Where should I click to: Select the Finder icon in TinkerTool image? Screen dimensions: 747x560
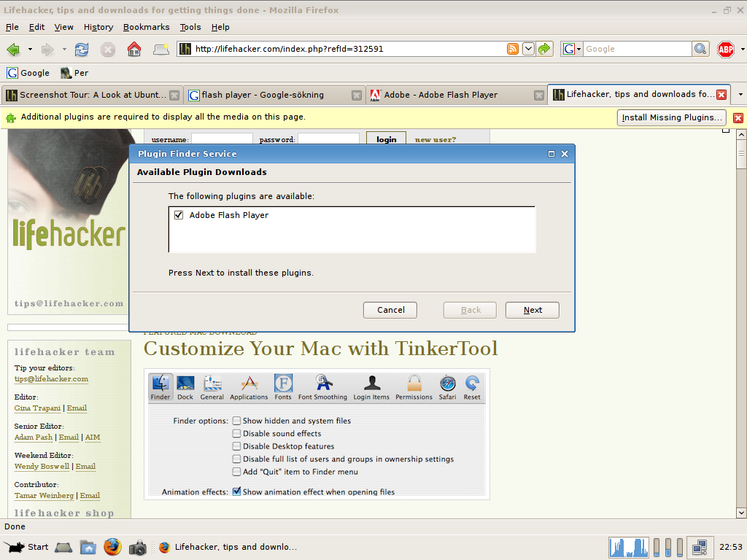pos(160,387)
